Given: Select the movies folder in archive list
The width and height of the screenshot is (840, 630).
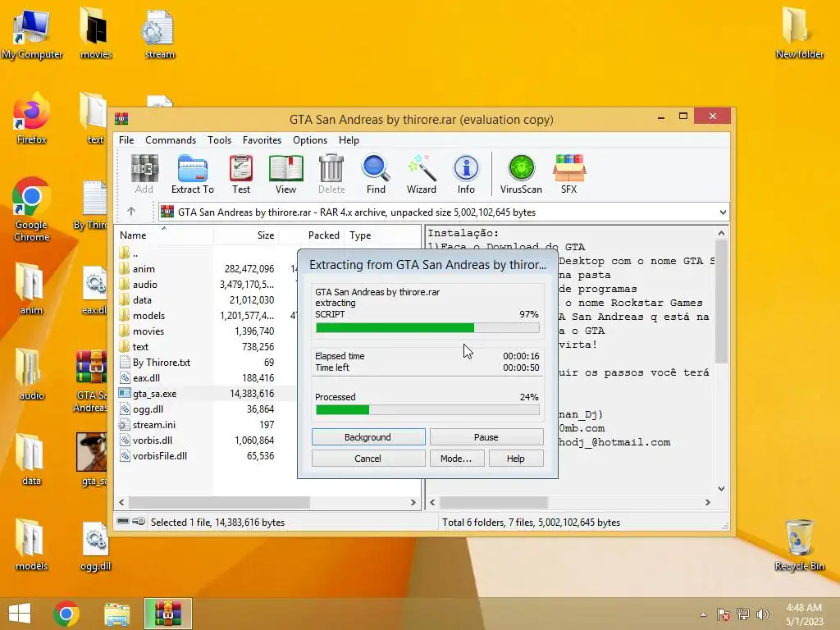Looking at the screenshot, I should (x=148, y=331).
